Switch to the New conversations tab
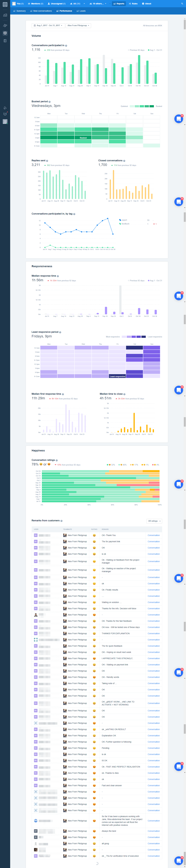The width and height of the screenshot is (186, 868). [41, 11]
